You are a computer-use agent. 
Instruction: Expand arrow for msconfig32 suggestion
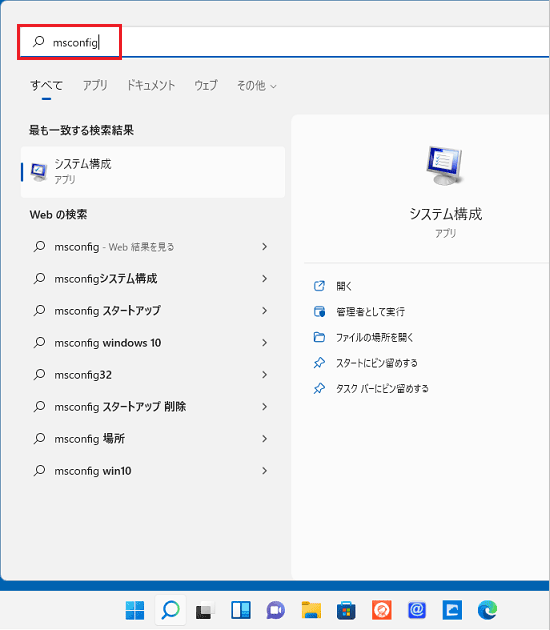[x=264, y=374]
